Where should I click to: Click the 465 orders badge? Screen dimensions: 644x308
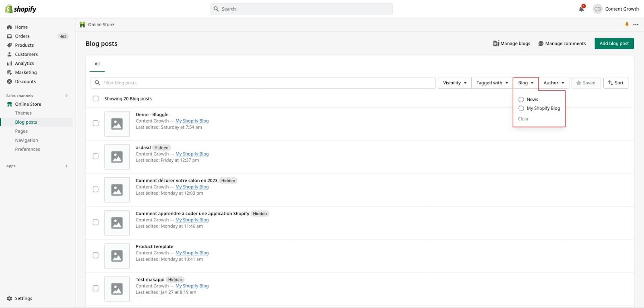pos(63,36)
